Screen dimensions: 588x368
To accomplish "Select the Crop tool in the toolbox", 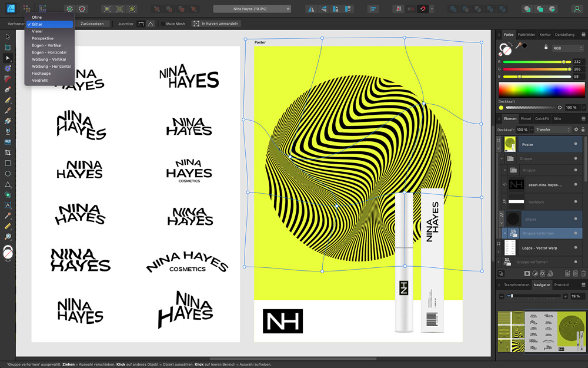I will (x=8, y=152).
